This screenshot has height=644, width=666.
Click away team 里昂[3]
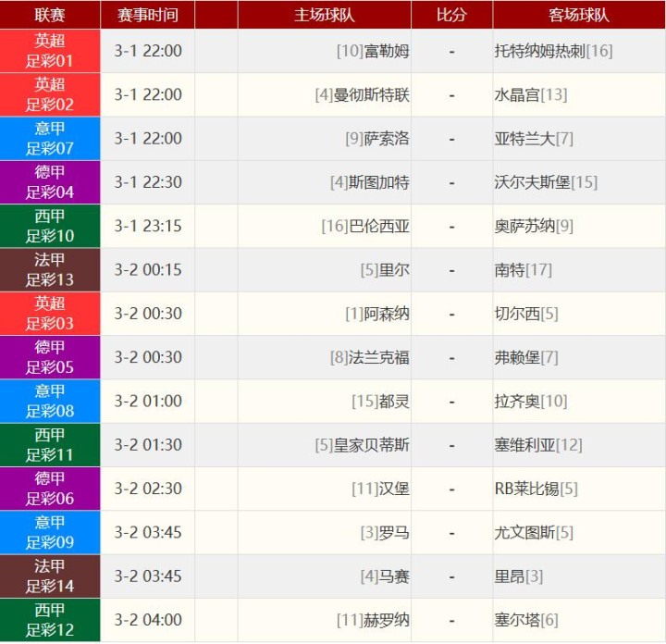519,576
